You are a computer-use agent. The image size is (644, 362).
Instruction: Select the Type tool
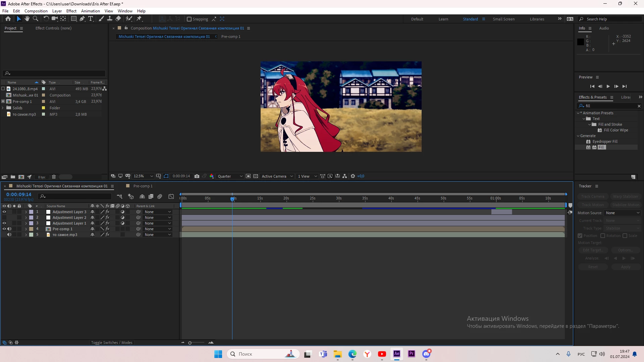point(91,19)
